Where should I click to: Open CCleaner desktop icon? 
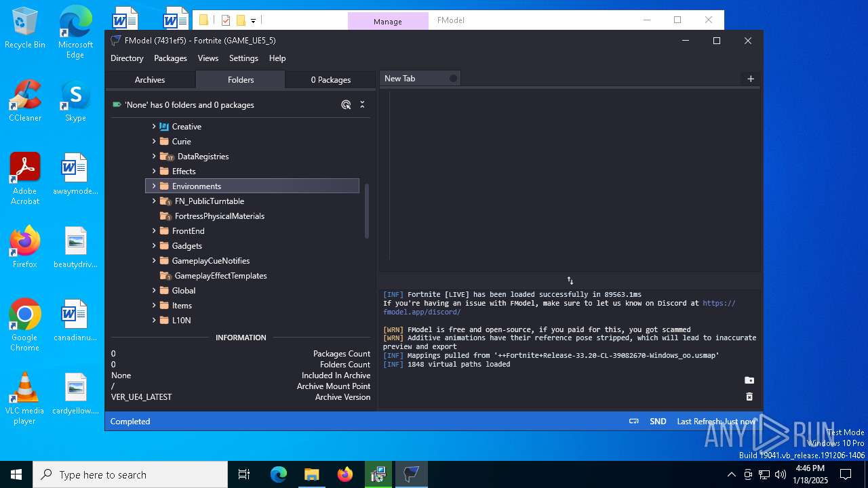pos(25,101)
